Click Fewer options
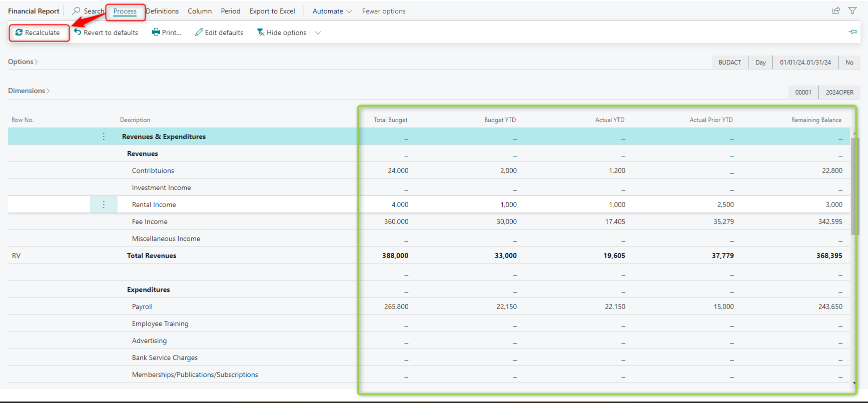This screenshot has width=868, height=403. click(x=384, y=11)
